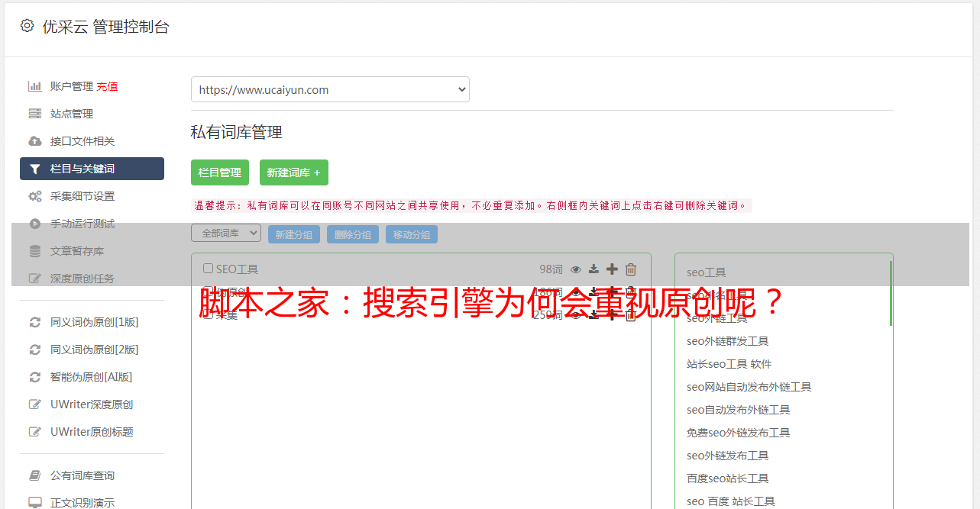This screenshot has height=509, width=980.
Task: Click the 私有词库管理 heading
Action: [237, 132]
